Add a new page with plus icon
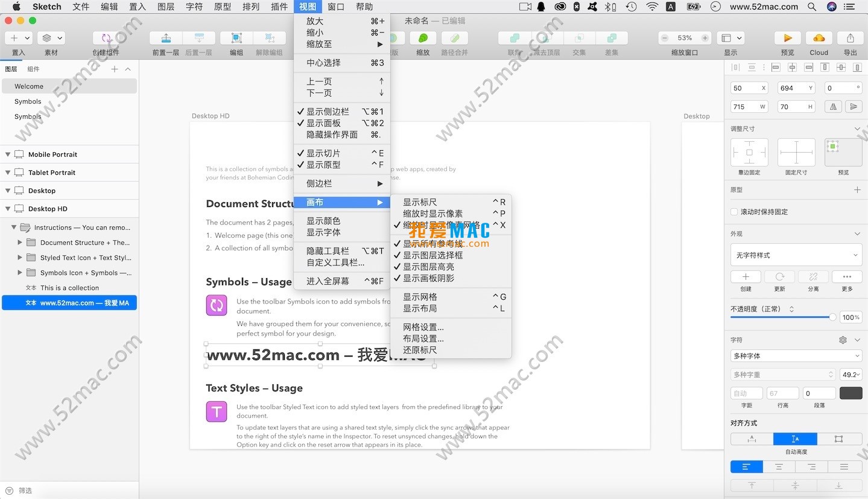 click(x=115, y=69)
